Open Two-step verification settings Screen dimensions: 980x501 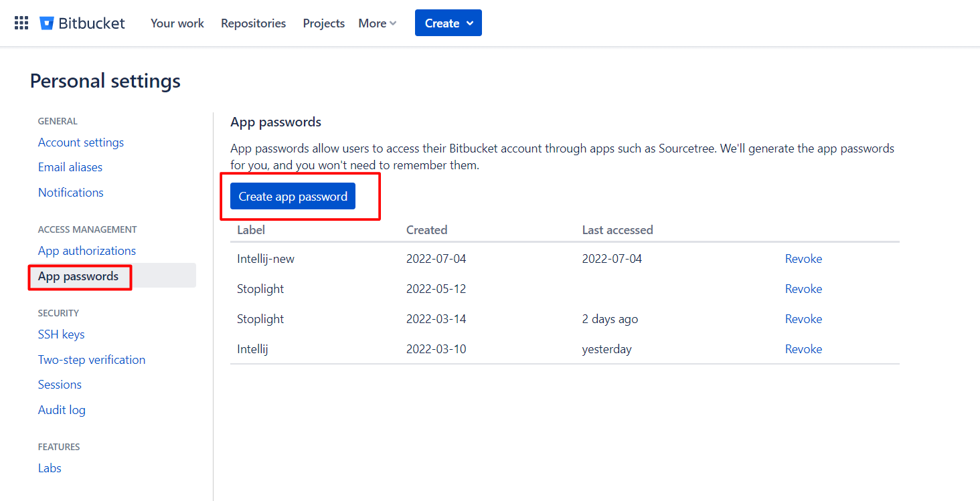click(x=92, y=360)
